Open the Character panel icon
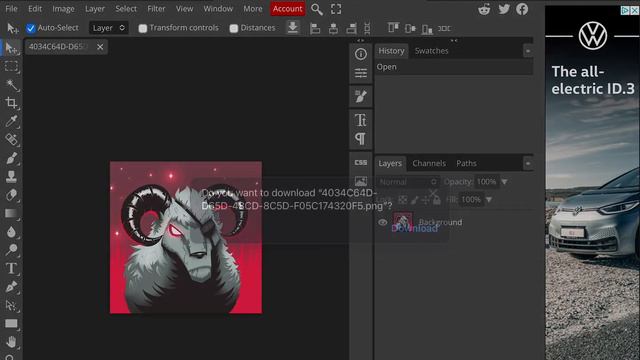Viewport: 640px width, 360px height. pos(360,120)
